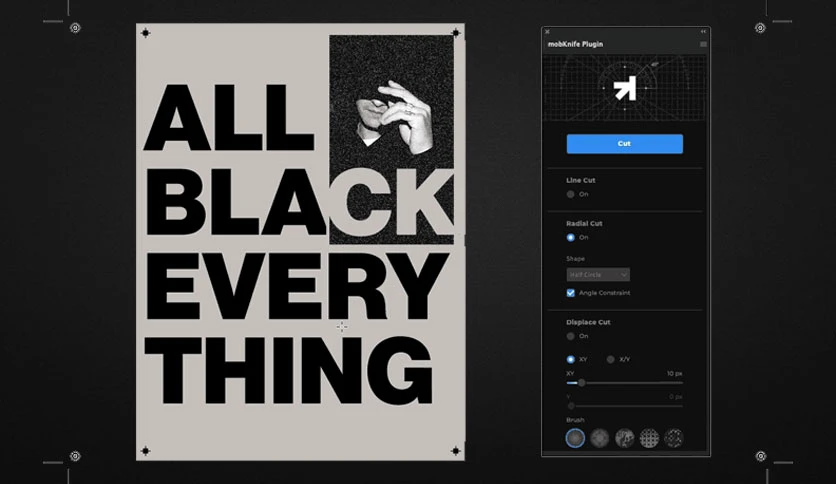The width and height of the screenshot is (836, 484).
Task: Select the fifth speckled dots brush
Action: click(673, 438)
